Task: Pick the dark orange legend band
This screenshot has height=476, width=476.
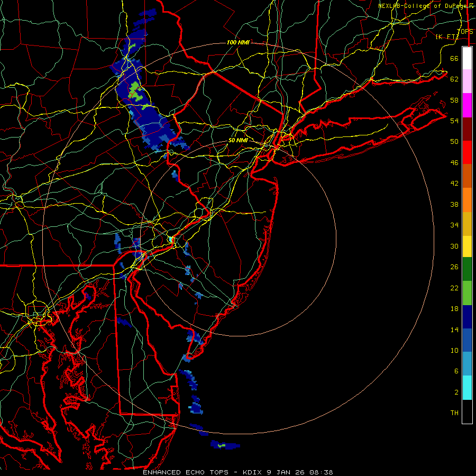Action: click(x=467, y=176)
